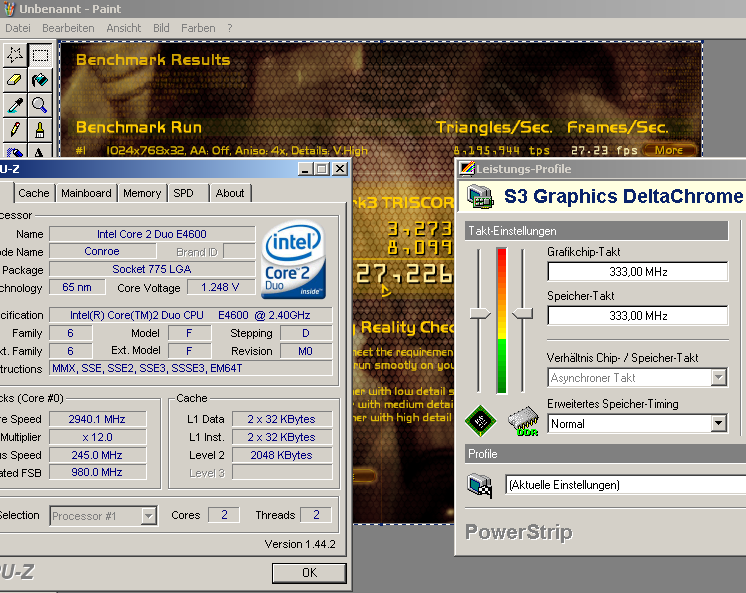Click the 2940.1 MHz core speed value
Viewport: 746px width, 593px height.
[x=98, y=419]
